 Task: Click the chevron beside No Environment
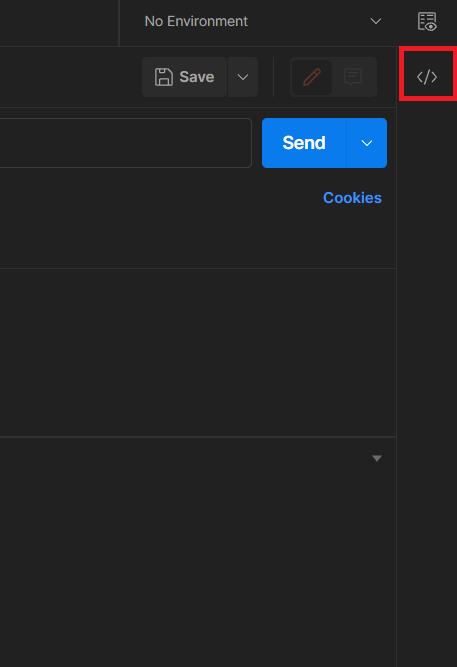click(376, 21)
